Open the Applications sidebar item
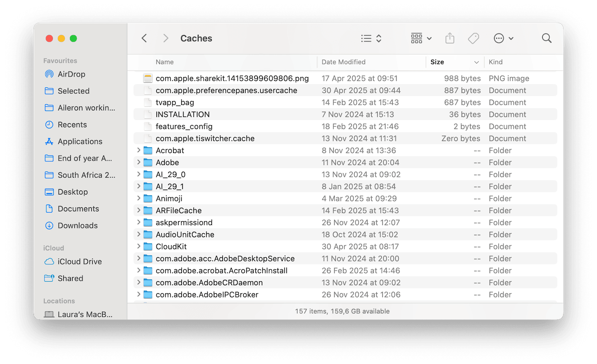Image resolution: width=597 pixels, height=364 pixels. 79,141
